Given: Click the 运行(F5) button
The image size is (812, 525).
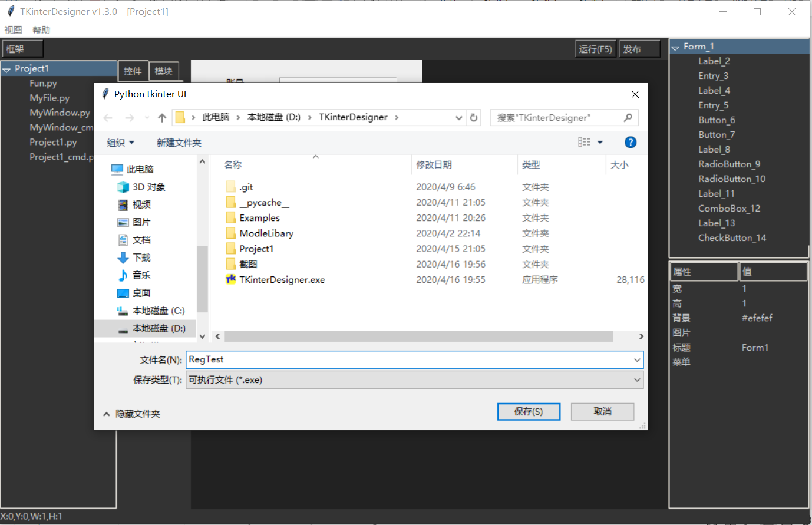Looking at the screenshot, I should 596,49.
